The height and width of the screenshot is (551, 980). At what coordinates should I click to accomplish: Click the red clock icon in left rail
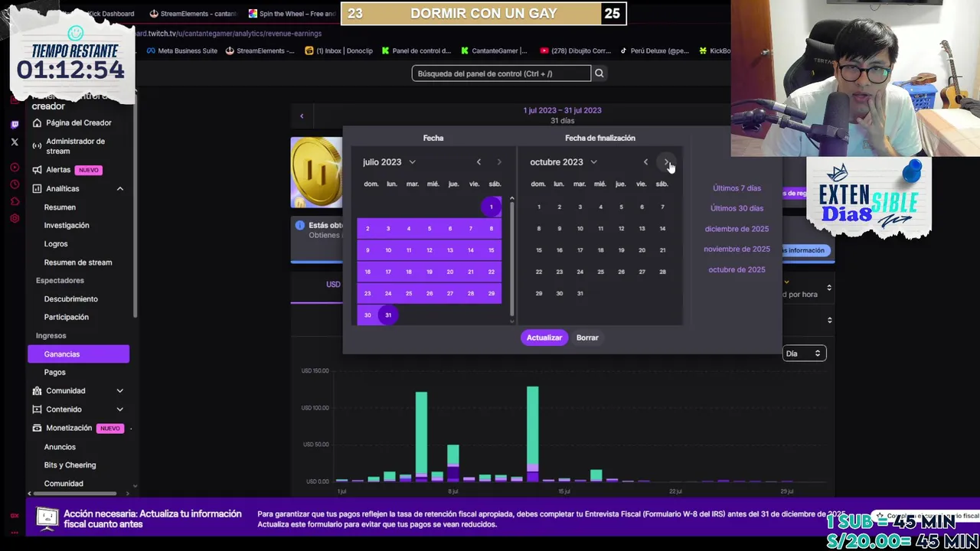(x=15, y=184)
